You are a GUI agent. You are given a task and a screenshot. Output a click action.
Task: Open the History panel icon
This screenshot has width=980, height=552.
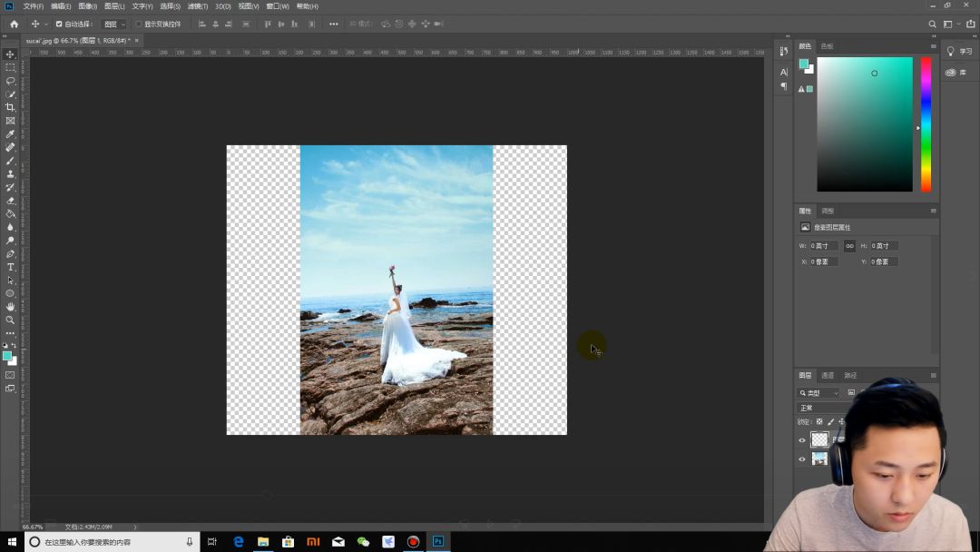pyautogui.click(x=784, y=51)
